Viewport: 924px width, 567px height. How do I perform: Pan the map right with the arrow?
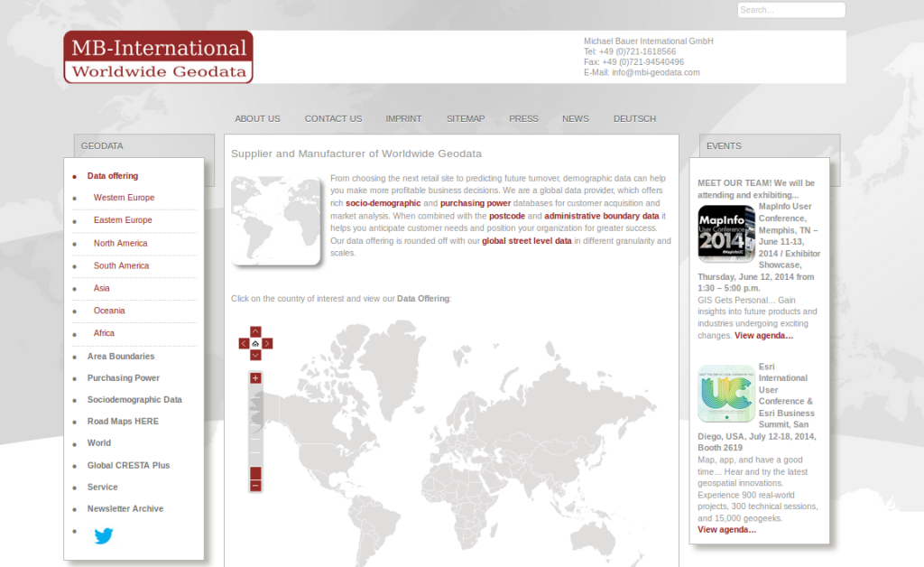(267, 344)
